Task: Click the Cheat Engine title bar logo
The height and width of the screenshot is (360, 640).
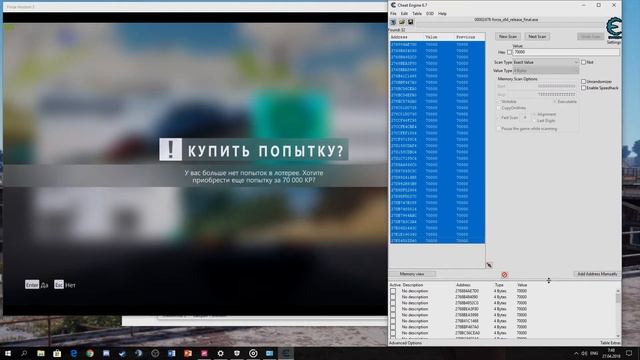Action: (x=393, y=5)
